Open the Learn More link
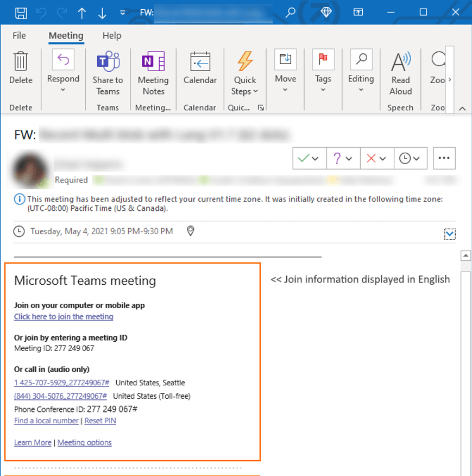 pyautogui.click(x=33, y=443)
